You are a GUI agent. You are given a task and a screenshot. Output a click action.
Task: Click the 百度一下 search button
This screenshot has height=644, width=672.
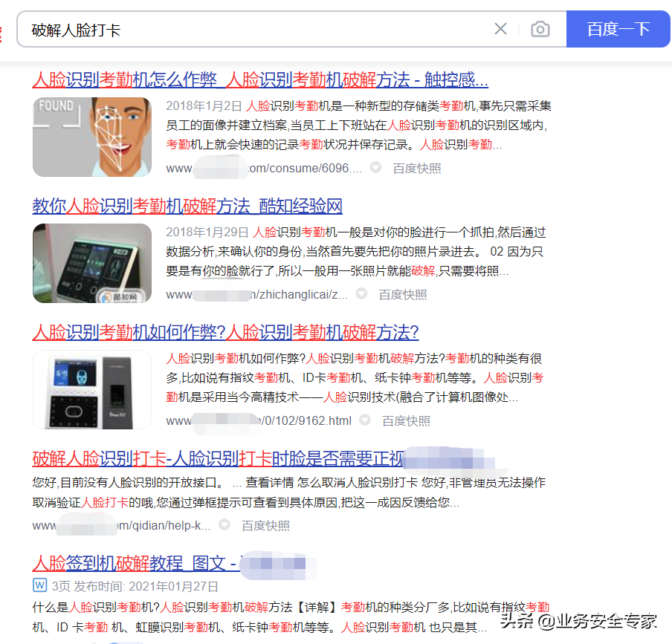(618, 29)
